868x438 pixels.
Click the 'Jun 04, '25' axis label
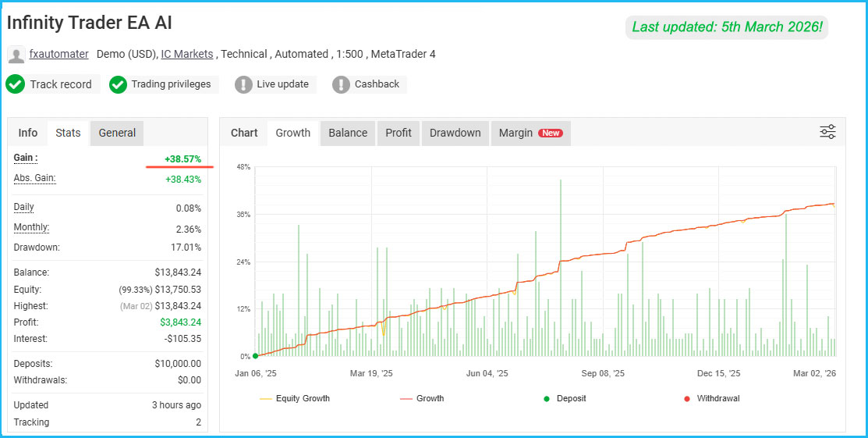pos(487,374)
